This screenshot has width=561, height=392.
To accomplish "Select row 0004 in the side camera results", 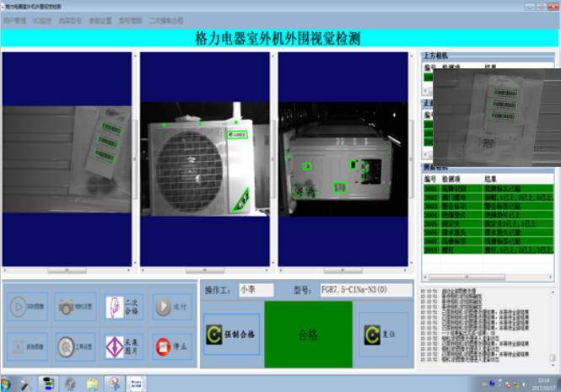I will (x=488, y=215).
